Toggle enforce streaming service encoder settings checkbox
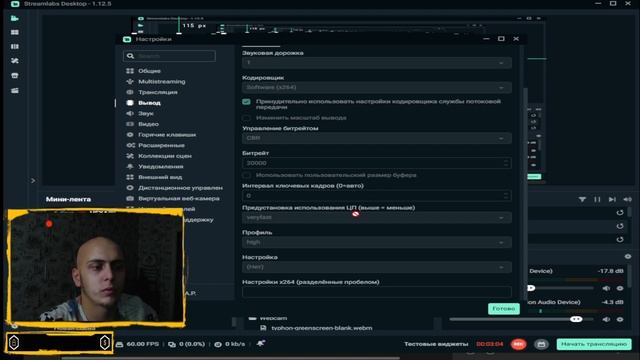The image size is (640, 360). click(x=246, y=102)
